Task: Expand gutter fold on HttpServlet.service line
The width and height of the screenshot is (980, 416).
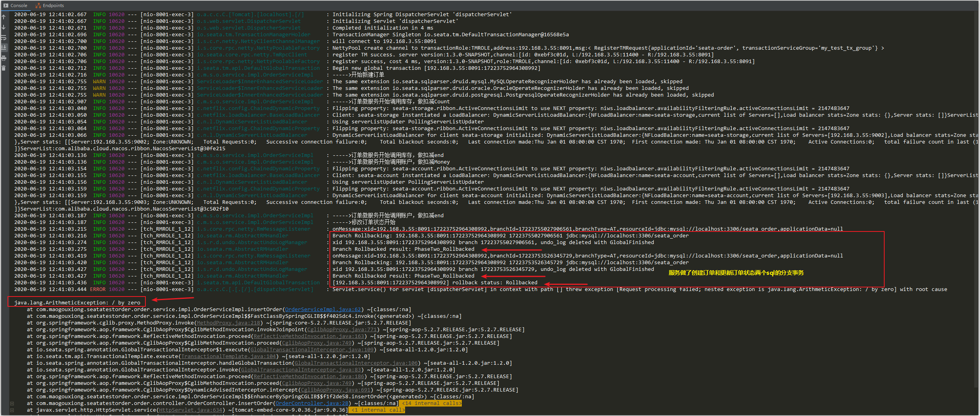Action: 12,410
